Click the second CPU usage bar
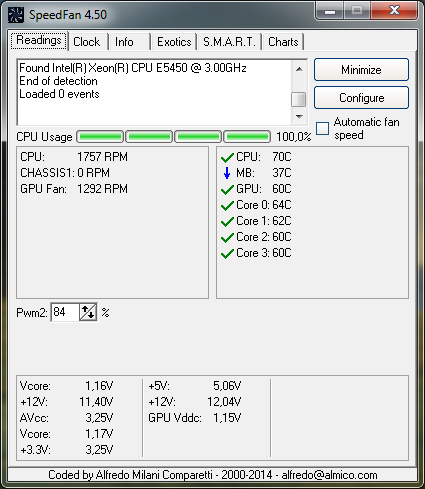The width and height of the screenshot is (425, 489). 149,137
